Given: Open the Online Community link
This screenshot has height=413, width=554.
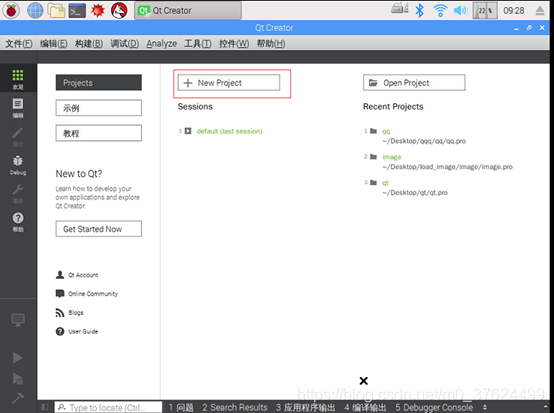Looking at the screenshot, I should click(87, 294).
